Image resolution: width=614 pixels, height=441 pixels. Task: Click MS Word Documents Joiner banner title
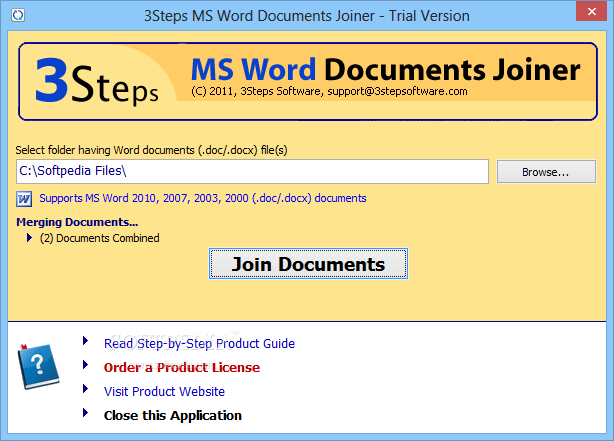click(385, 69)
